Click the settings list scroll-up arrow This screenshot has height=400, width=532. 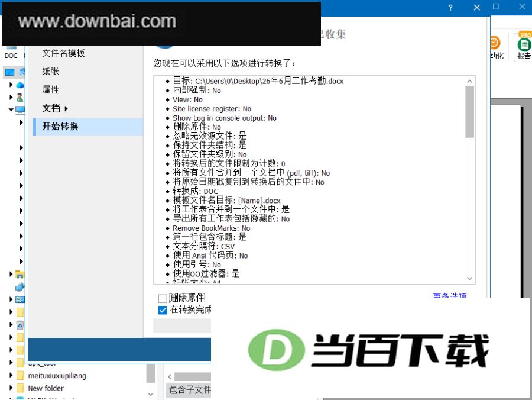[x=469, y=81]
